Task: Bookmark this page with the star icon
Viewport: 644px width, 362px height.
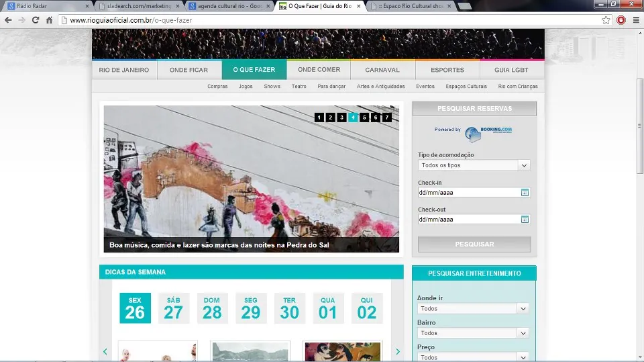Action: tap(606, 20)
